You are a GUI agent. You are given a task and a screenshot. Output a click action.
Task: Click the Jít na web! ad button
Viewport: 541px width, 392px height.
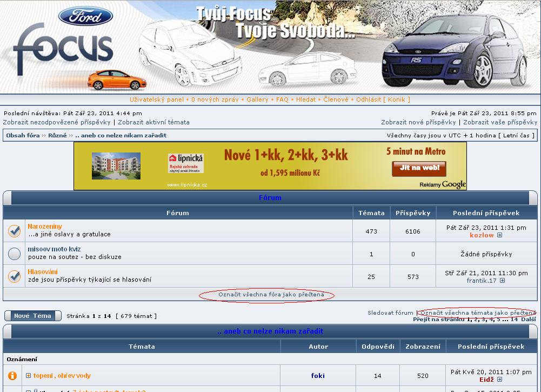(419, 168)
